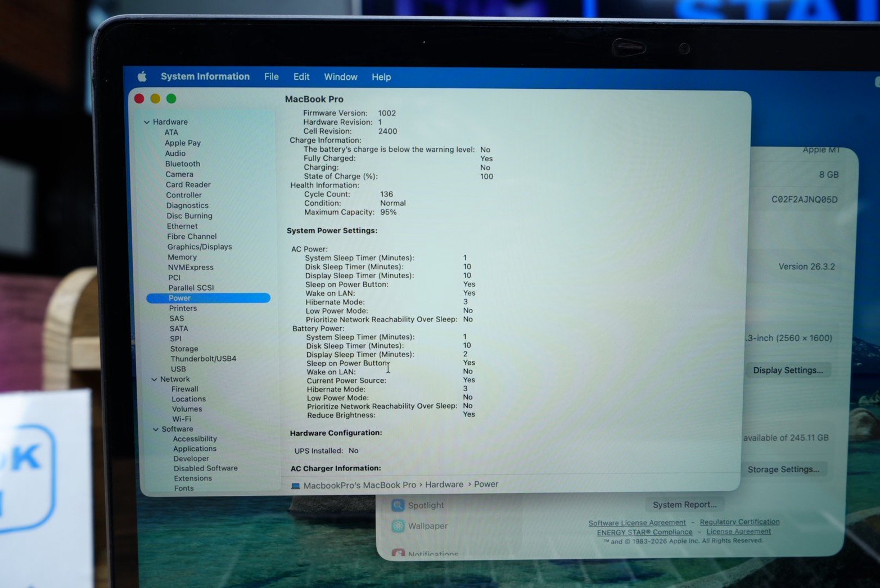Open the Edit menu
880x588 pixels.
tap(301, 77)
